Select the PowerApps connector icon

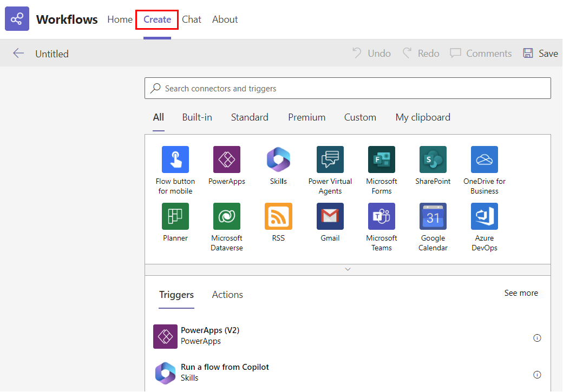tap(226, 160)
